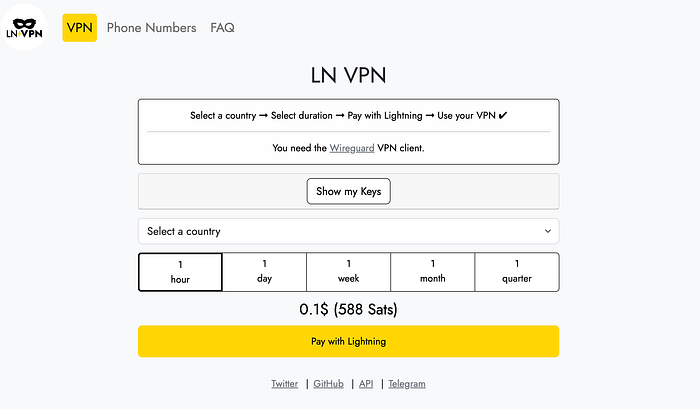Click the LN VPN mask logo
The image size is (700, 409).
(24, 27)
